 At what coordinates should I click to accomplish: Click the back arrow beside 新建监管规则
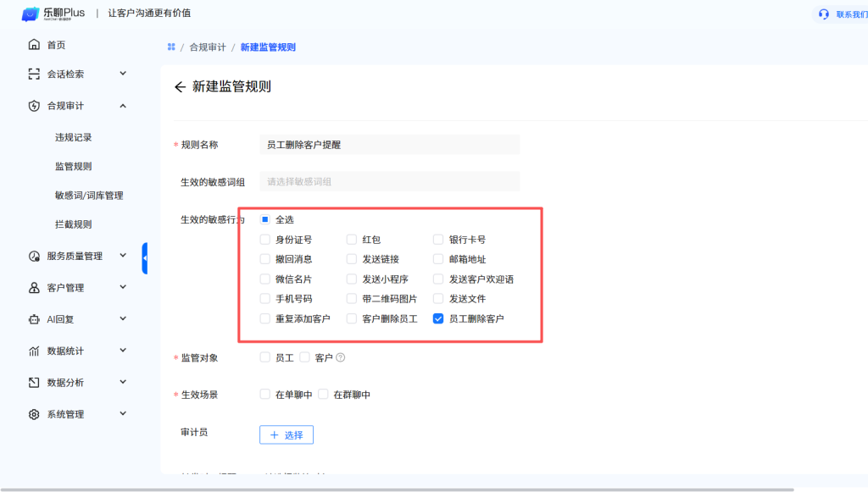pos(180,87)
